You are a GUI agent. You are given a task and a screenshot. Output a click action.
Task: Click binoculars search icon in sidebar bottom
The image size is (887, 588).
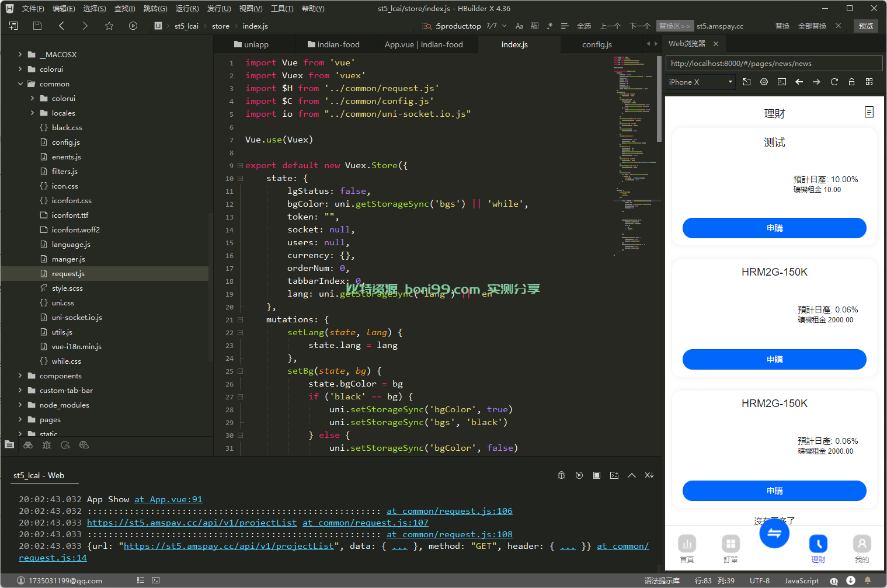click(x=28, y=445)
